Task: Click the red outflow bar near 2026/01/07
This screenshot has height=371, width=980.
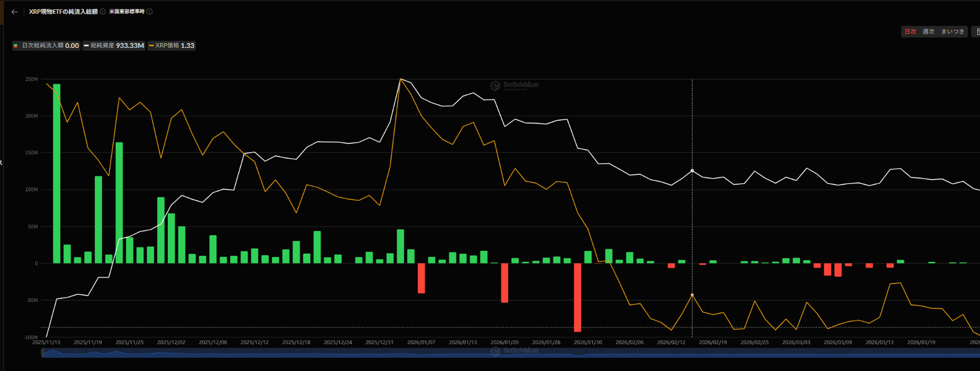Action: click(421, 278)
